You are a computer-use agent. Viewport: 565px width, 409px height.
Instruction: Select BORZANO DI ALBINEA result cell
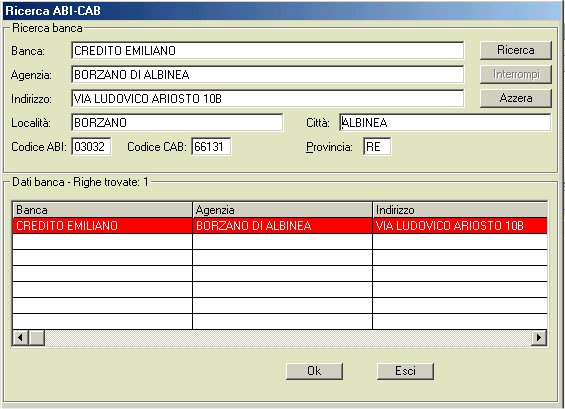coord(282,226)
